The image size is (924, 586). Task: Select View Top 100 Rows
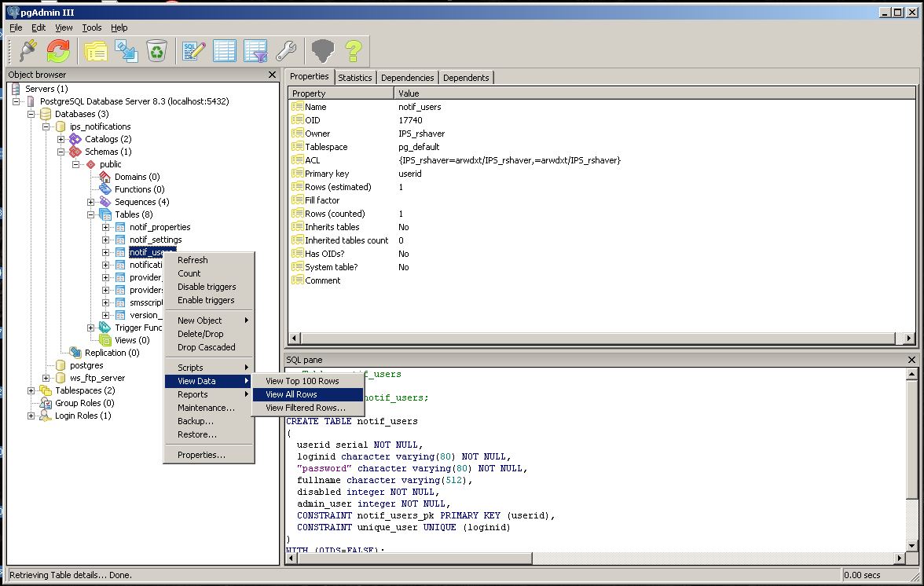point(308,381)
